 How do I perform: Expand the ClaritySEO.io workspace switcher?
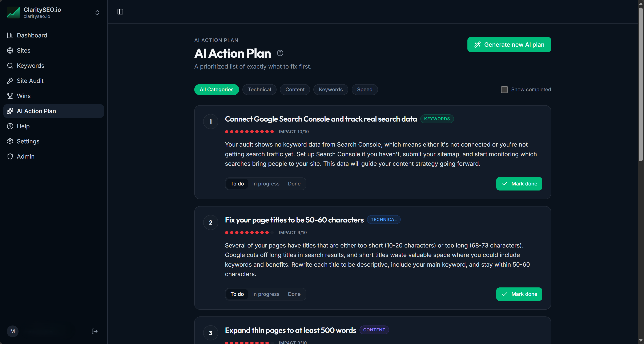click(x=97, y=12)
